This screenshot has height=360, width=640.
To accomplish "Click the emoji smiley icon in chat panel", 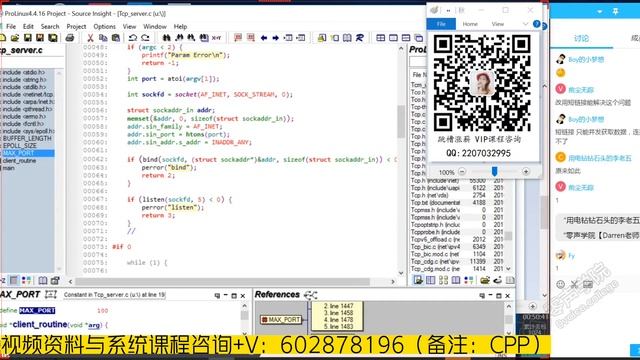I will [x=561, y=284].
